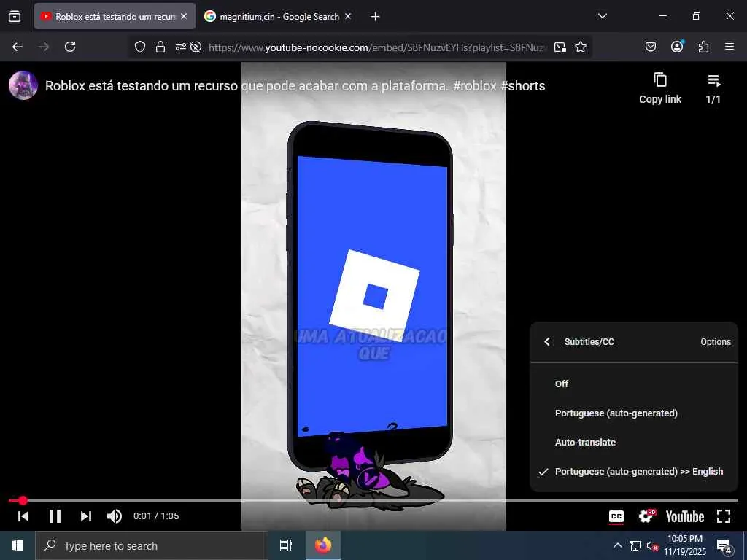Save page to Pocket
The image size is (747, 560).
point(650,47)
